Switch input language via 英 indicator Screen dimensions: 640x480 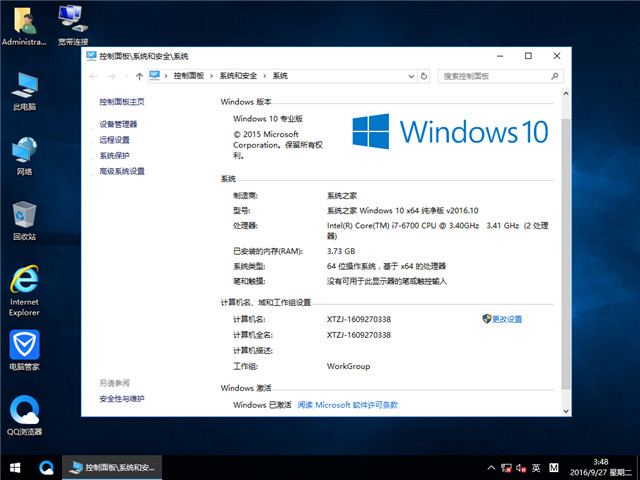[536, 468]
